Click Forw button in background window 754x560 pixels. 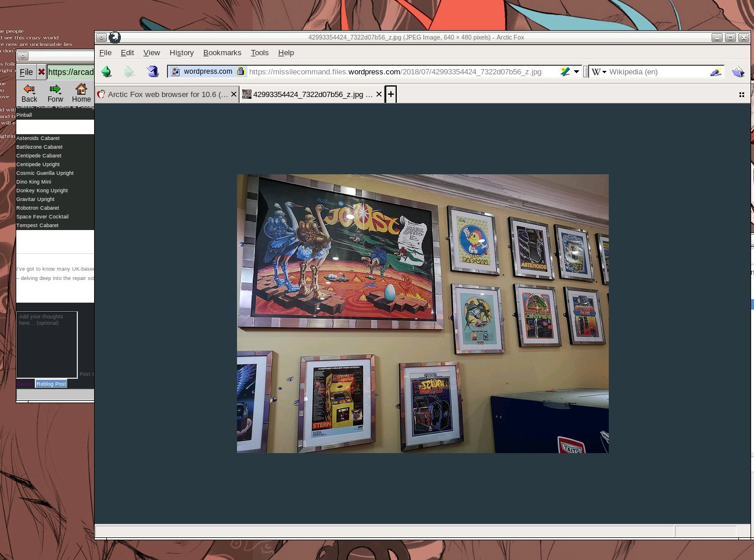pos(55,93)
